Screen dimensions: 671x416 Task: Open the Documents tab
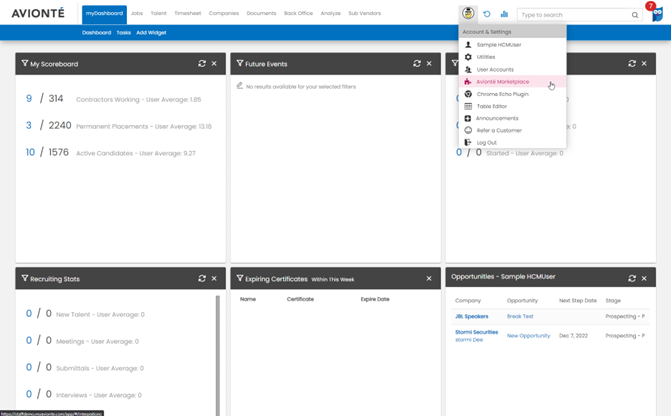pyautogui.click(x=261, y=13)
